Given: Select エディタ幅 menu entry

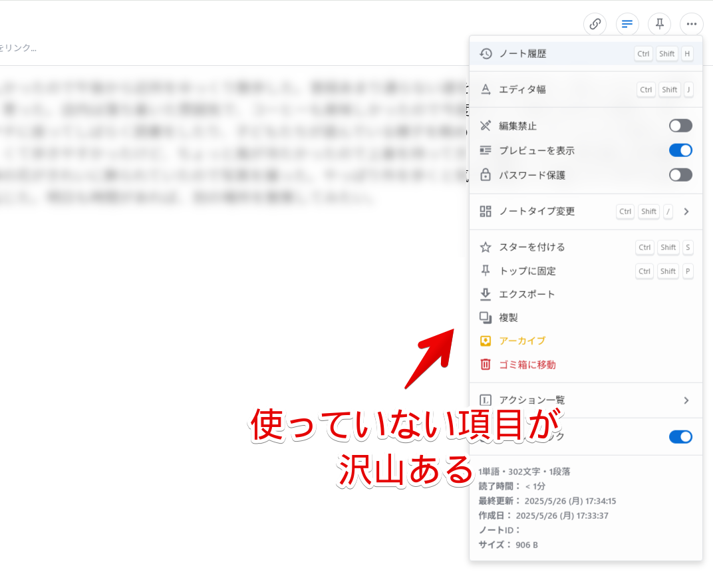Looking at the screenshot, I should click(x=586, y=90).
